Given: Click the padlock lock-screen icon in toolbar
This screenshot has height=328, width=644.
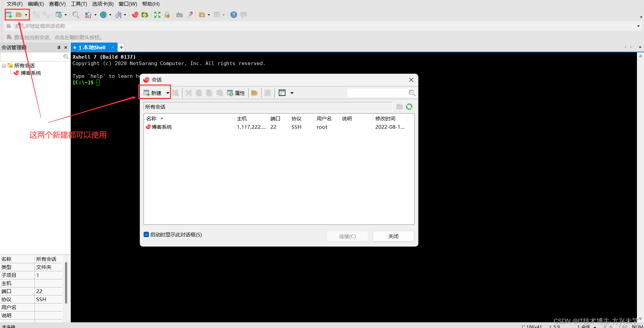Looking at the screenshot, I should pyautogui.click(x=167, y=15).
